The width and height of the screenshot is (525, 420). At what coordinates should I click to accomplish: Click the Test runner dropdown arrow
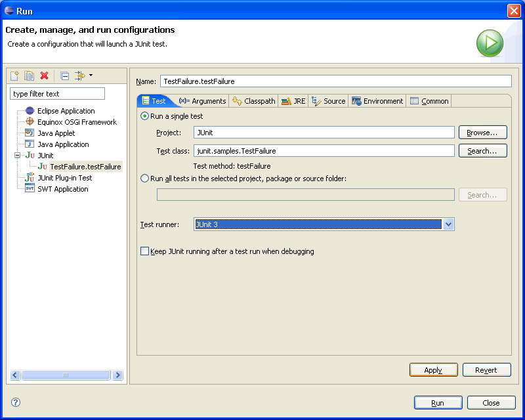[449, 224]
